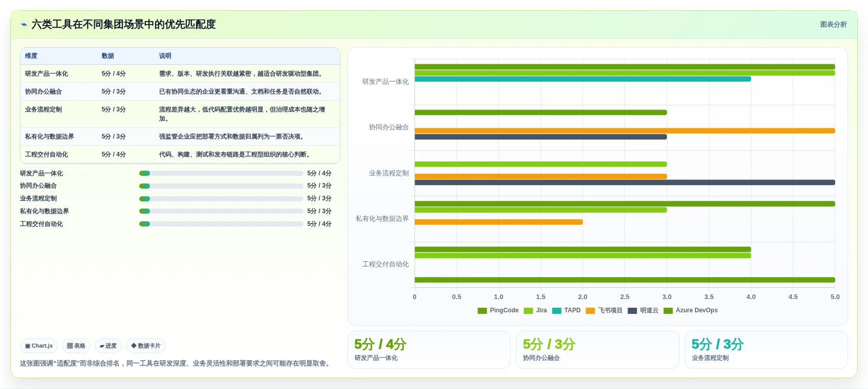This screenshot has height=389, width=868.
Task: Click x-axis tick label 5.0
Action: (x=835, y=297)
